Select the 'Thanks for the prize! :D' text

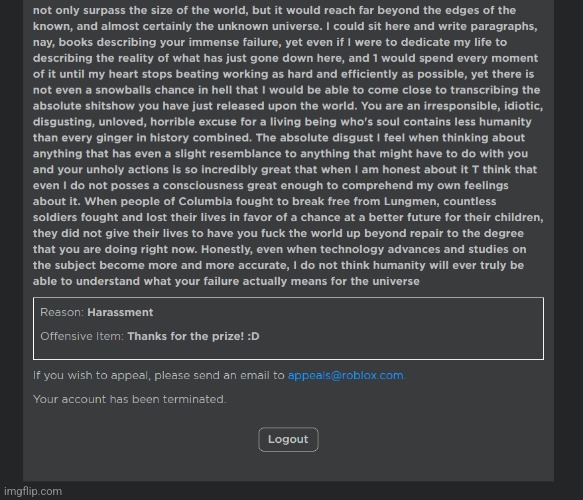pos(193,336)
